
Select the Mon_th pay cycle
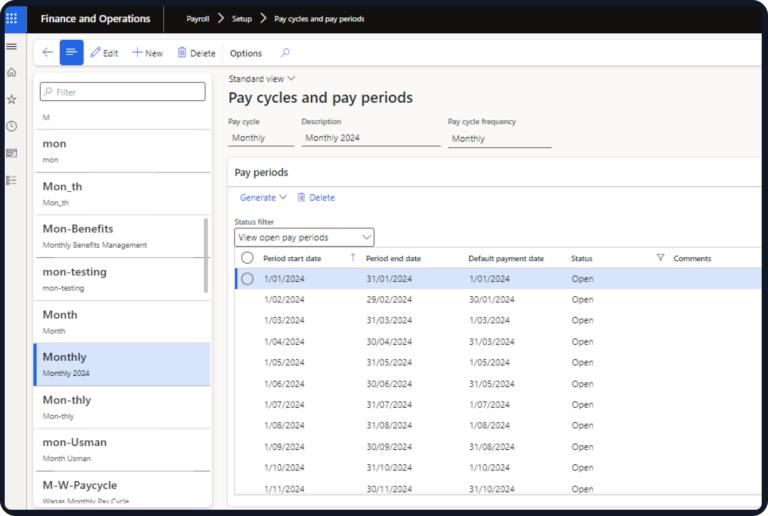pos(122,194)
